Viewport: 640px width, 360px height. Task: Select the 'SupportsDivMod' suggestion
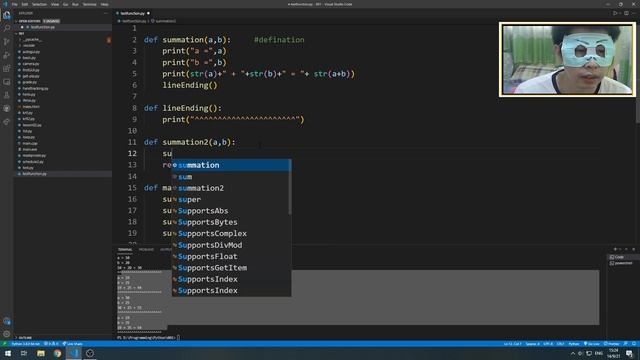pyautogui.click(x=231, y=245)
